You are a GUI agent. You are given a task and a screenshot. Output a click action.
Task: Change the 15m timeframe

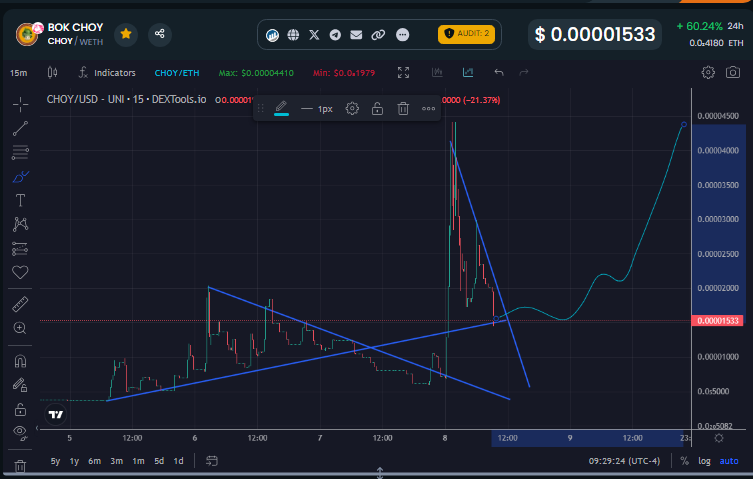[18, 73]
